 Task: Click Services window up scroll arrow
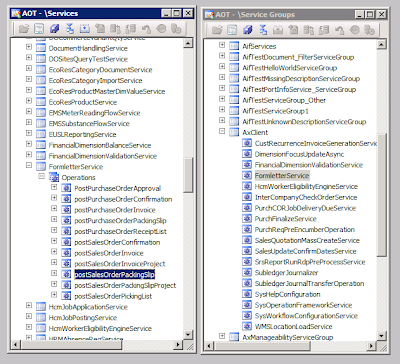click(x=188, y=43)
